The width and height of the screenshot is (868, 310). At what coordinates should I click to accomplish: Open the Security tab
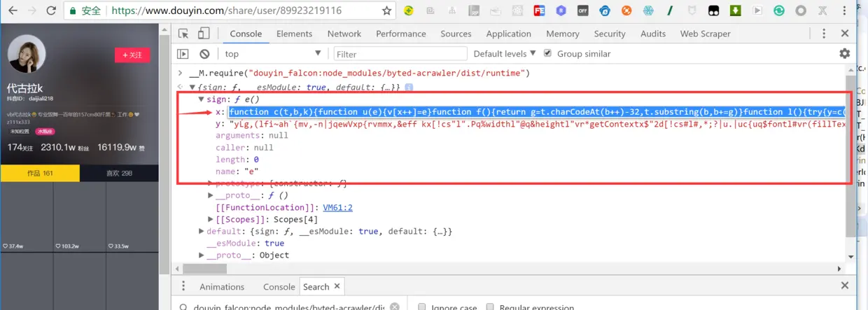[x=610, y=34]
